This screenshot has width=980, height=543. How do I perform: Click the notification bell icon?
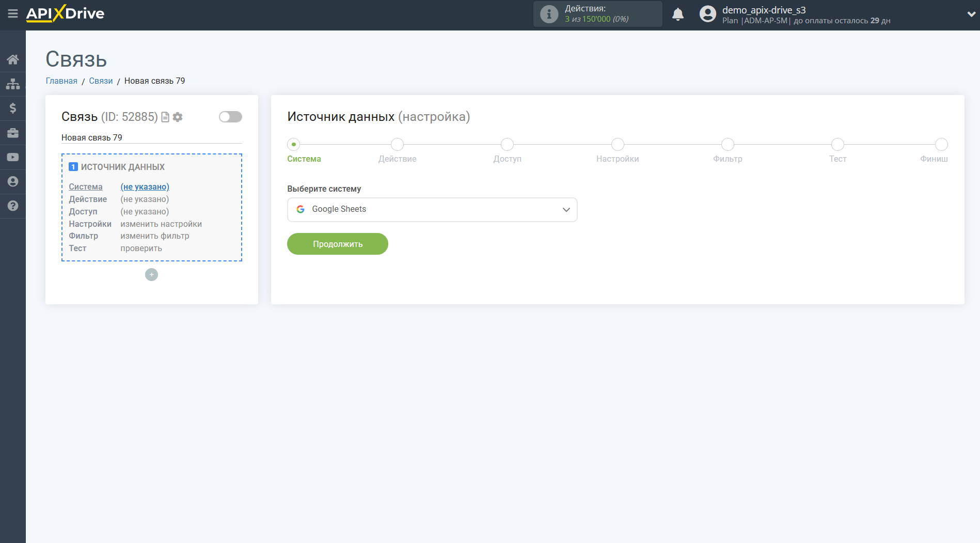(678, 13)
